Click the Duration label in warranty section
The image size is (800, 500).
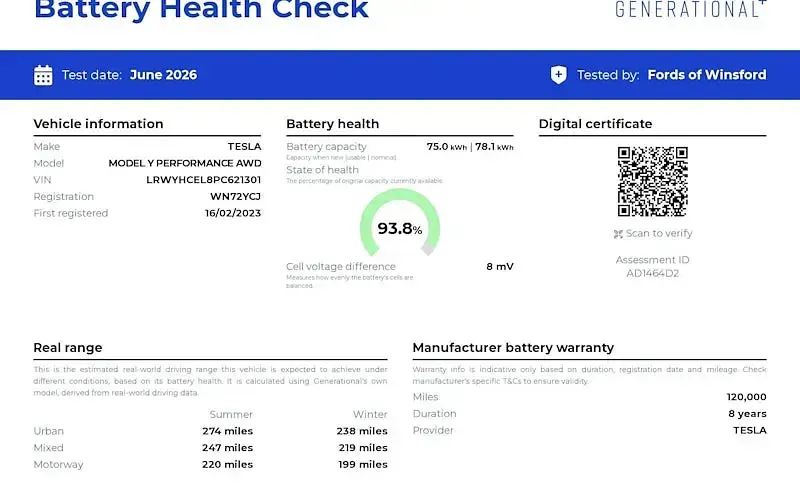click(x=435, y=414)
